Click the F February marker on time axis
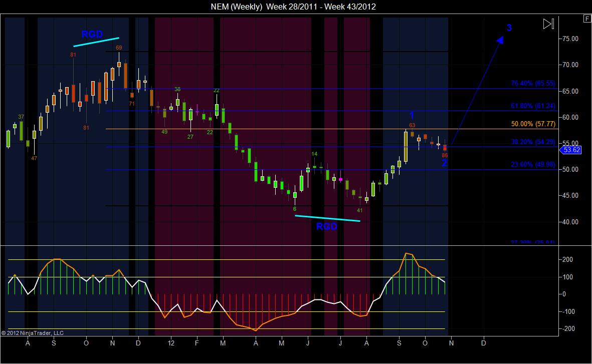 [x=196, y=343]
